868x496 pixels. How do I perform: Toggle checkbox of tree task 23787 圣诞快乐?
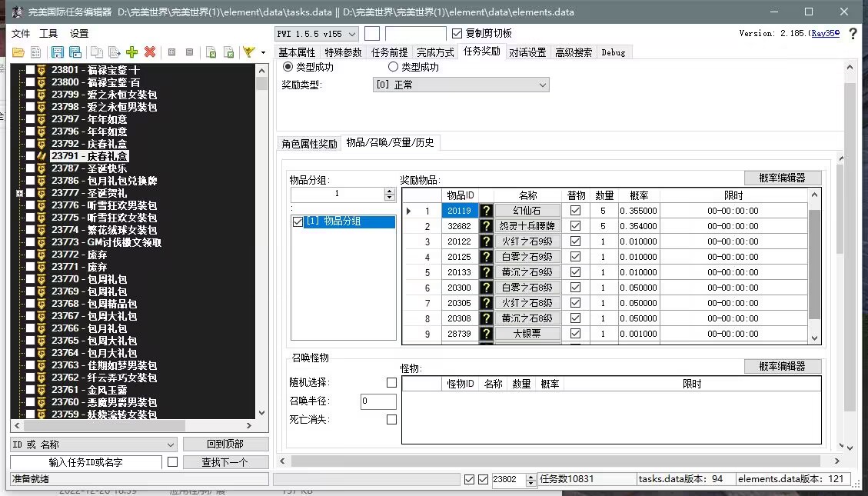point(31,168)
